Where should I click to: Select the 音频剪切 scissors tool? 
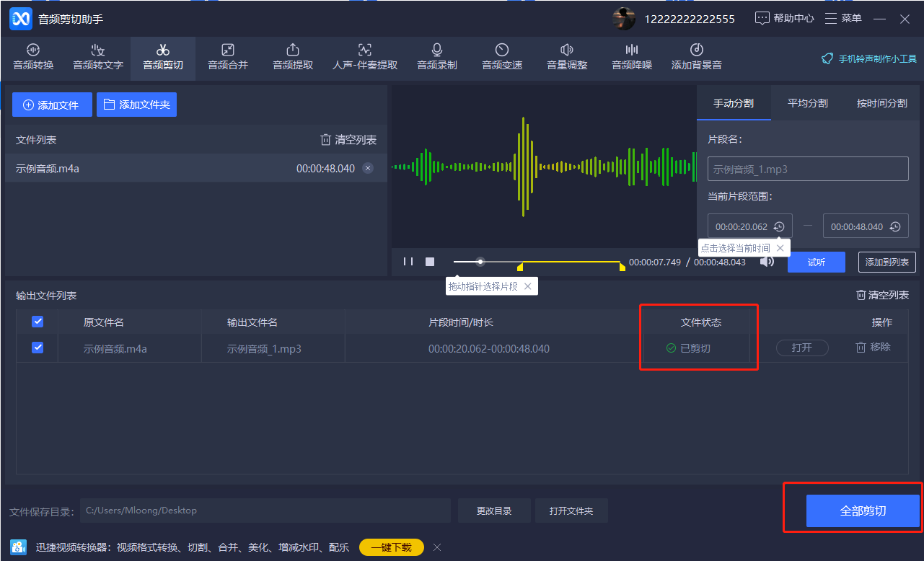[x=163, y=57]
